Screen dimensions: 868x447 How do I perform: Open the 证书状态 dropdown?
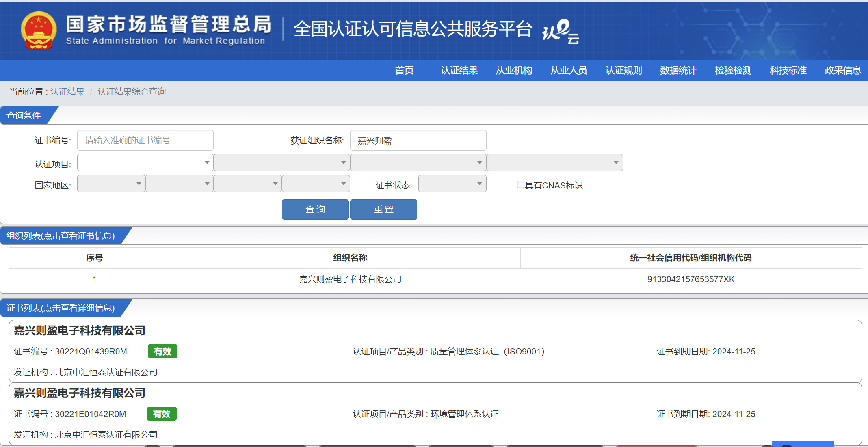point(452,184)
